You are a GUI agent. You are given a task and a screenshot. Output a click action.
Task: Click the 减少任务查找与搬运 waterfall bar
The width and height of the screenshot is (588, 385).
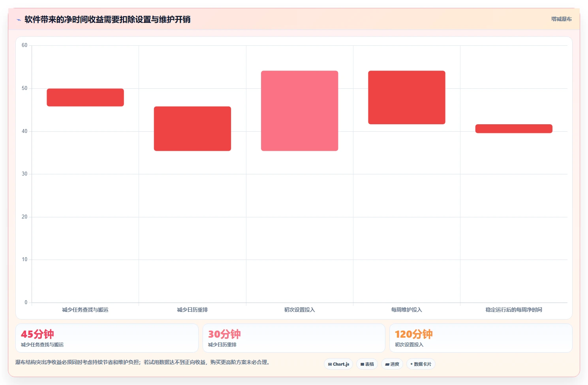(85, 97)
